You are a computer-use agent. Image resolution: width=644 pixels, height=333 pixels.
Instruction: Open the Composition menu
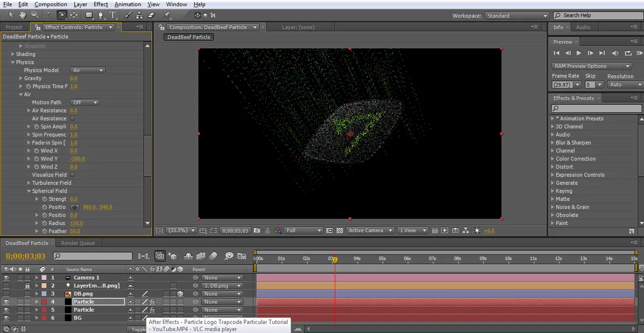point(51,5)
